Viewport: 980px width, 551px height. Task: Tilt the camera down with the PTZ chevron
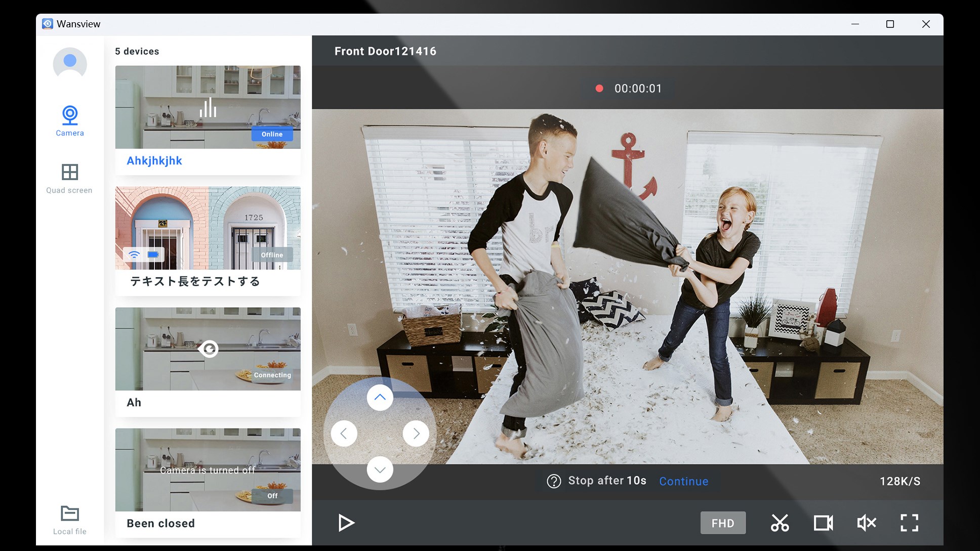(380, 470)
